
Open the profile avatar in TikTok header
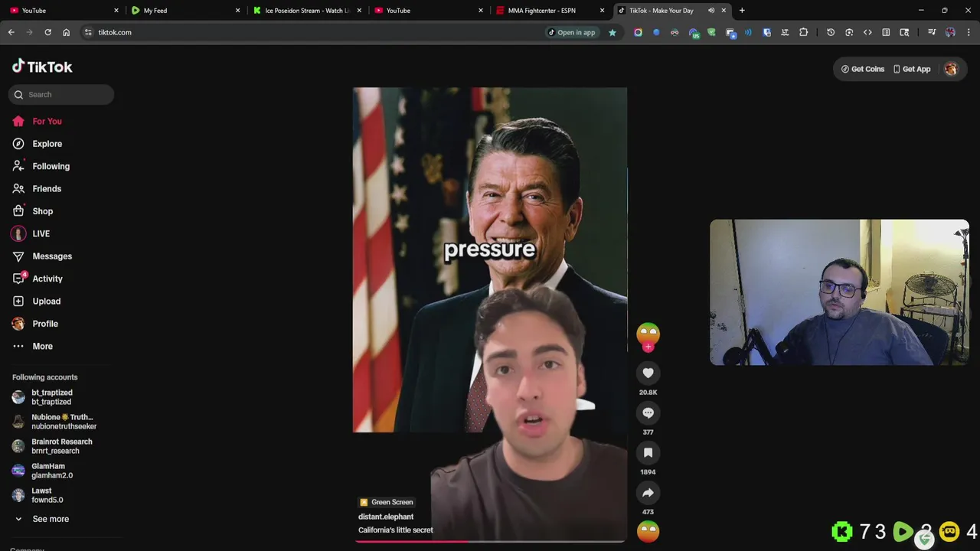(x=951, y=69)
